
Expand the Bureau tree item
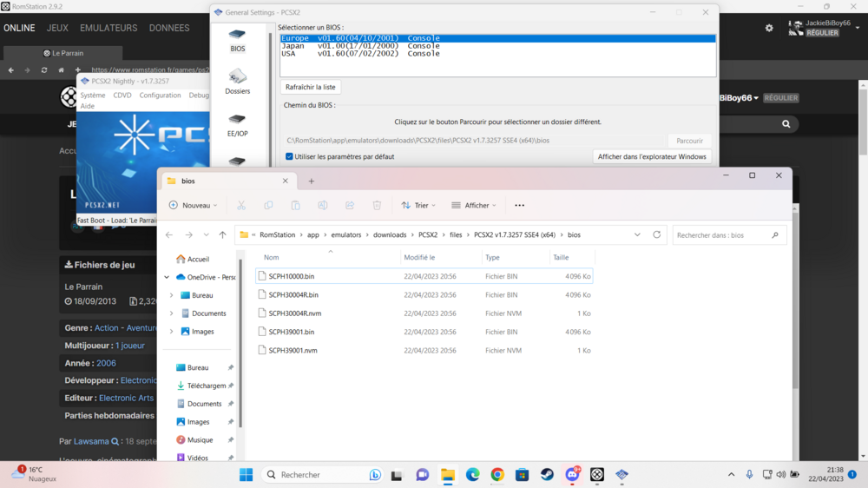[171, 295]
